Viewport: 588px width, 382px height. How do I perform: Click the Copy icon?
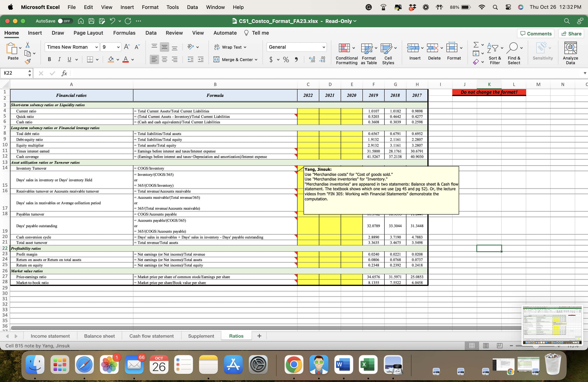coord(28,53)
